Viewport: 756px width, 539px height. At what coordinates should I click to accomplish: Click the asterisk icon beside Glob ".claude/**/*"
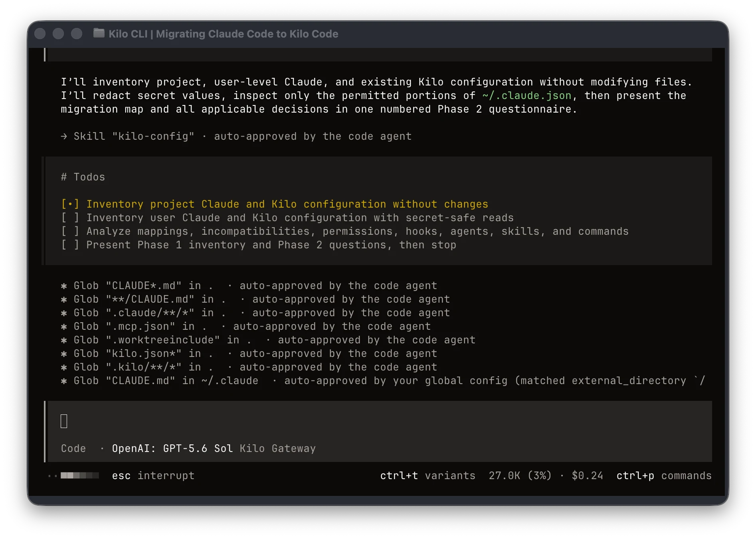point(64,313)
